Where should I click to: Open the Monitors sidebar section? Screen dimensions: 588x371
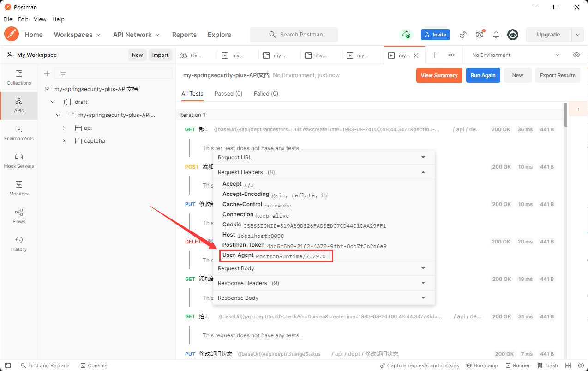click(x=19, y=189)
